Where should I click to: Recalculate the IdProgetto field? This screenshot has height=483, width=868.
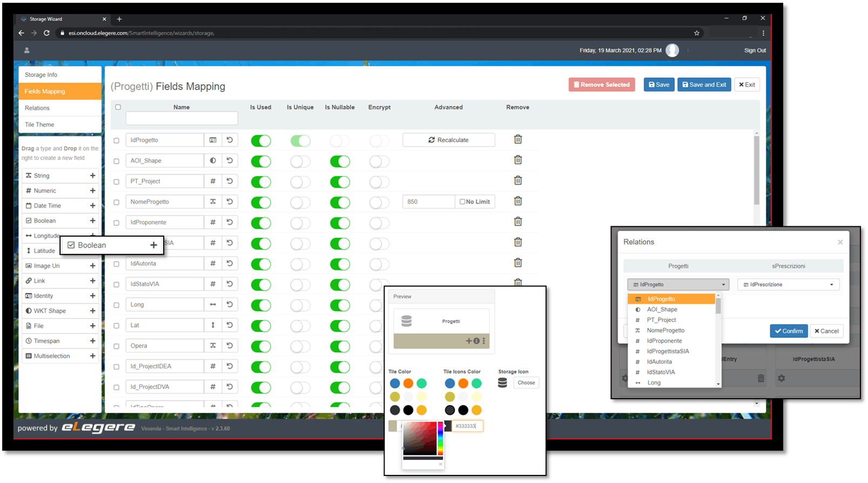click(449, 140)
